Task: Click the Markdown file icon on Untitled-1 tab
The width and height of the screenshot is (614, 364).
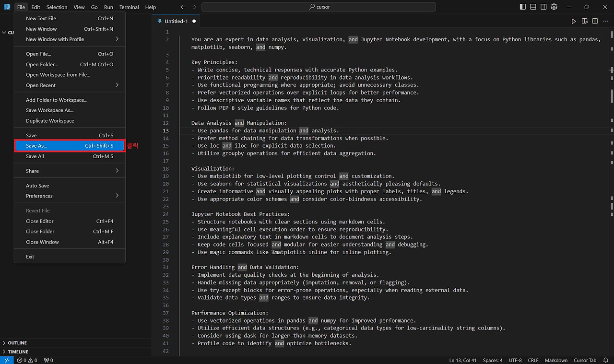Action: [160, 21]
